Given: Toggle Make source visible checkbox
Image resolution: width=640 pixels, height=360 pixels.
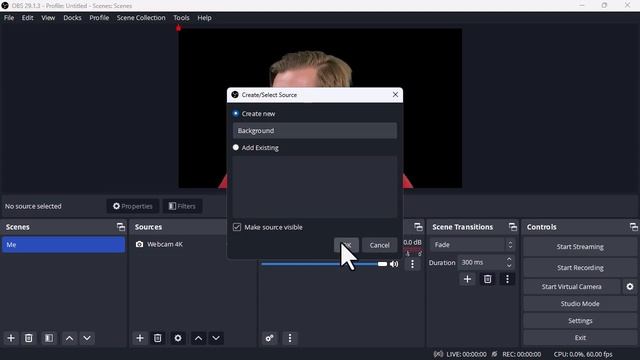Looking at the screenshot, I should tap(237, 227).
